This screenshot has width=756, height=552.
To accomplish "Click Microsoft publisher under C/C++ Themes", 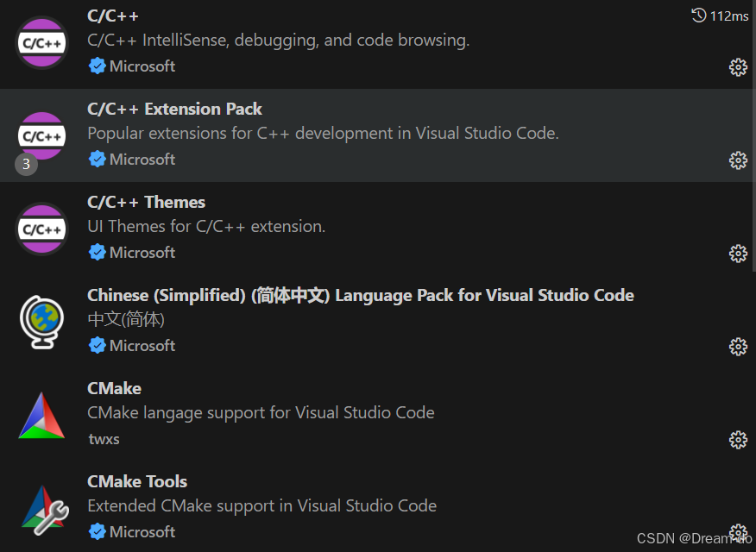I will click(142, 253).
